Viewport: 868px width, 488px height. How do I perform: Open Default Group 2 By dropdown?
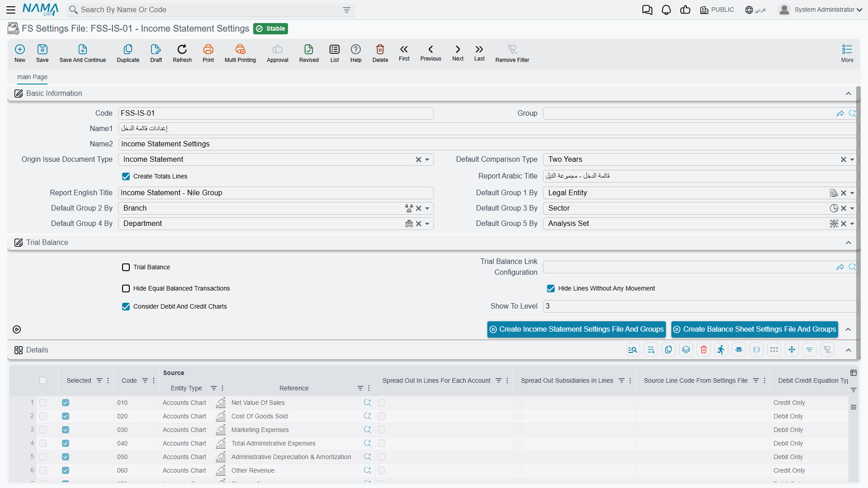(x=427, y=208)
